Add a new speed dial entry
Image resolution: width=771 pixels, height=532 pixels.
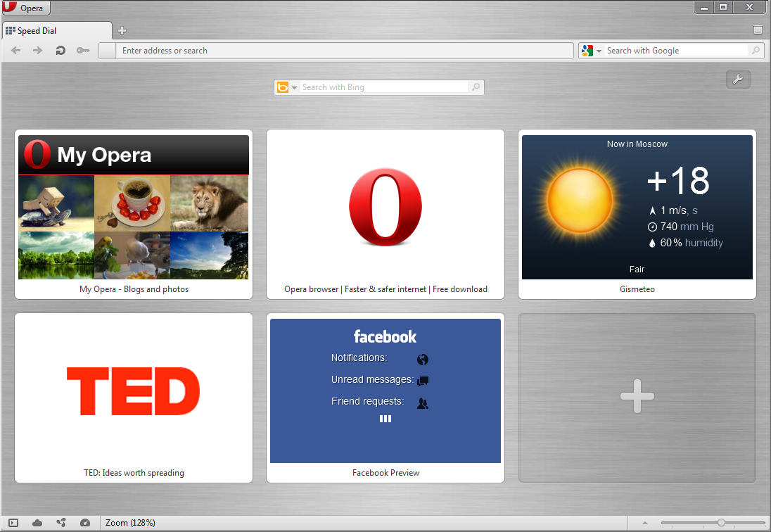point(637,397)
